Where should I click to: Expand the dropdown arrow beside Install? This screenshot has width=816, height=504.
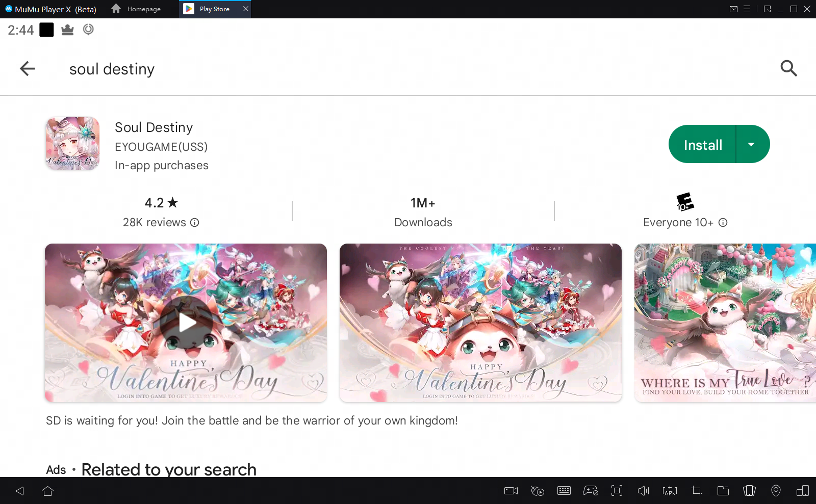pyautogui.click(x=751, y=144)
